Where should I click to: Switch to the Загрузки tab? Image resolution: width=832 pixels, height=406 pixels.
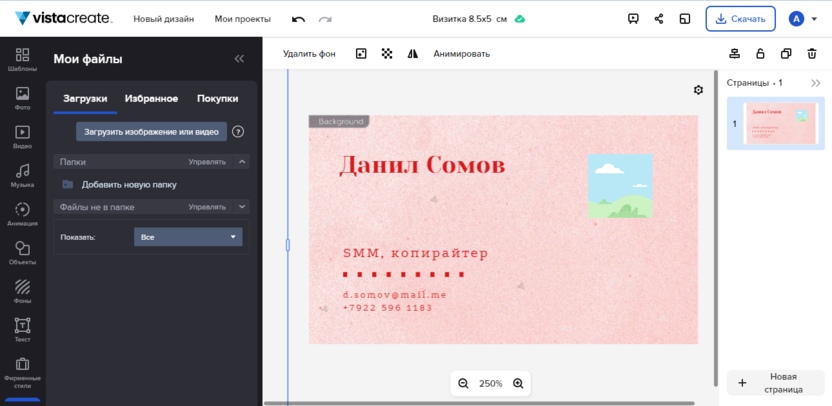point(85,99)
